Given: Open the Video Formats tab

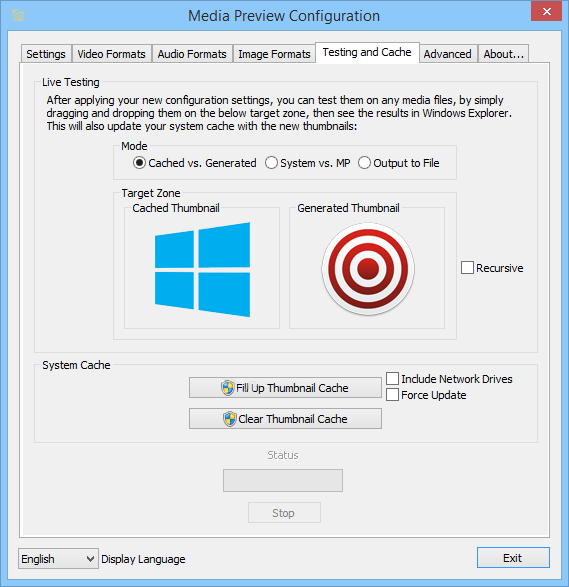Looking at the screenshot, I should click(112, 54).
